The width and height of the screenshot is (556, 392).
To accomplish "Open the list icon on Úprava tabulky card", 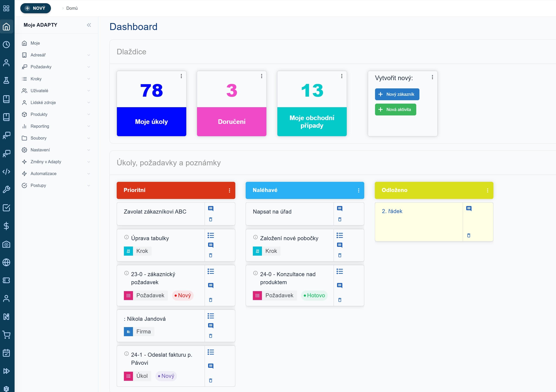I will 211,235.
